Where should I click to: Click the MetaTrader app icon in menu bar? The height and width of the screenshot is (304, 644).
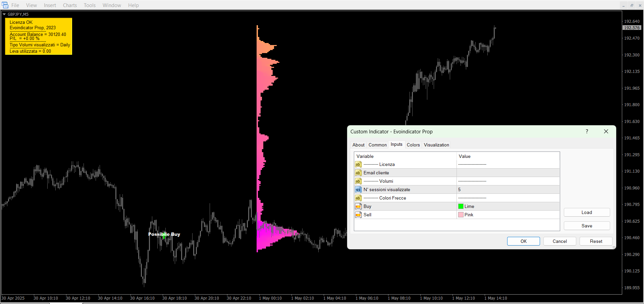[5, 5]
